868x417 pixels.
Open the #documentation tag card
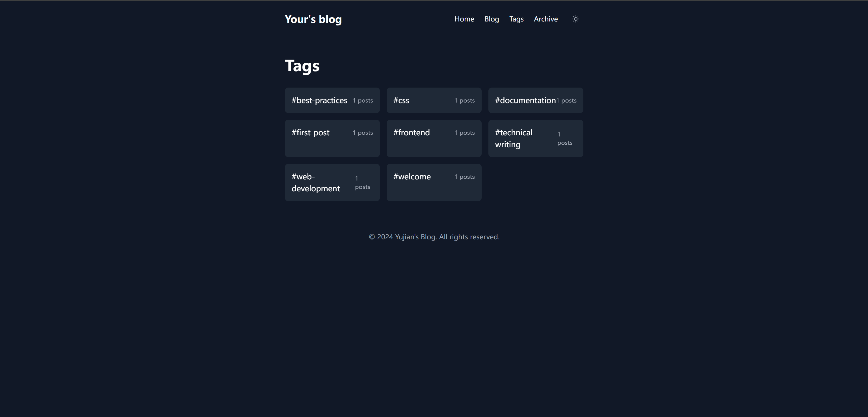pos(536,100)
